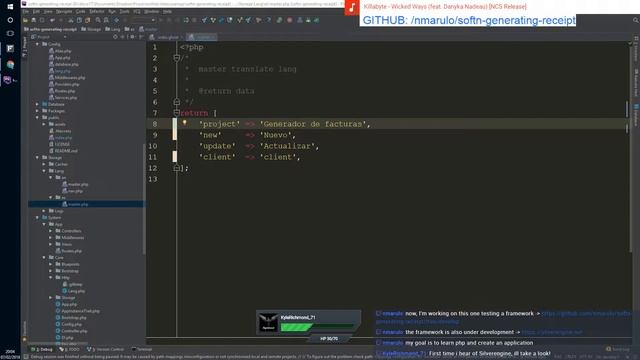The height and width of the screenshot is (360, 640).
Task: Open the Refactor menu
Action: click(x=97, y=11)
